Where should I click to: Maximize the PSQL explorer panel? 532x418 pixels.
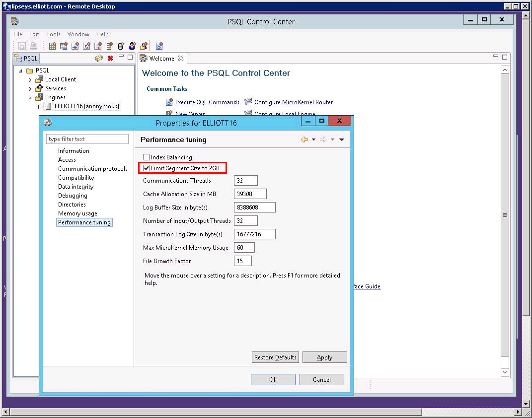pyautogui.click(x=130, y=57)
